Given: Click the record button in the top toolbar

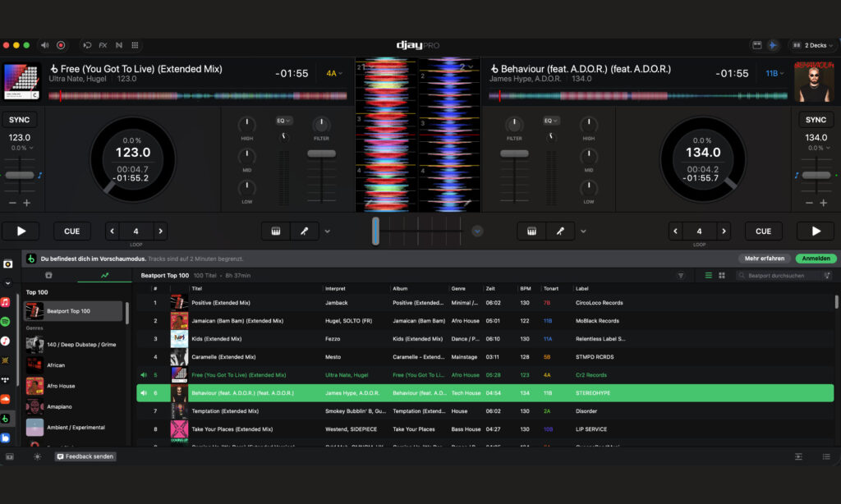Looking at the screenshot, I should (x=61, y=45).
